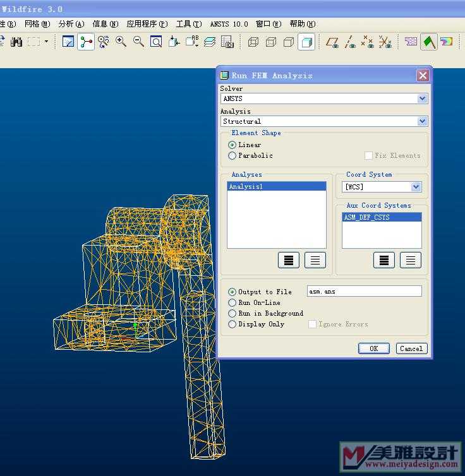Open the arrow next to selection box tool

click(46, 41)
